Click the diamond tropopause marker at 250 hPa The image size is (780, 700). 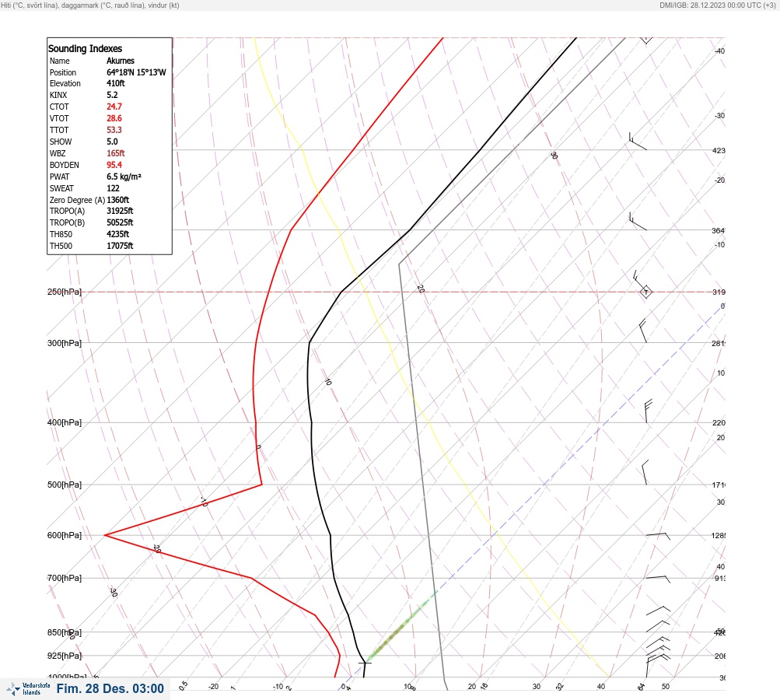[x=645, y=292]
